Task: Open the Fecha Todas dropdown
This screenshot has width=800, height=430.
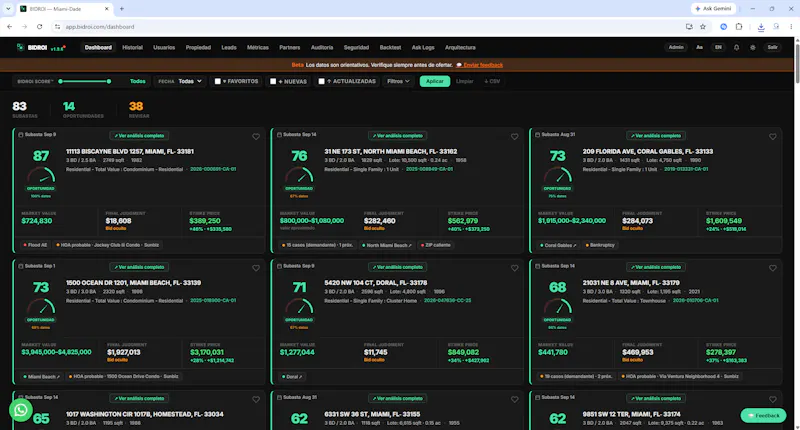Action: click(190, 81)
